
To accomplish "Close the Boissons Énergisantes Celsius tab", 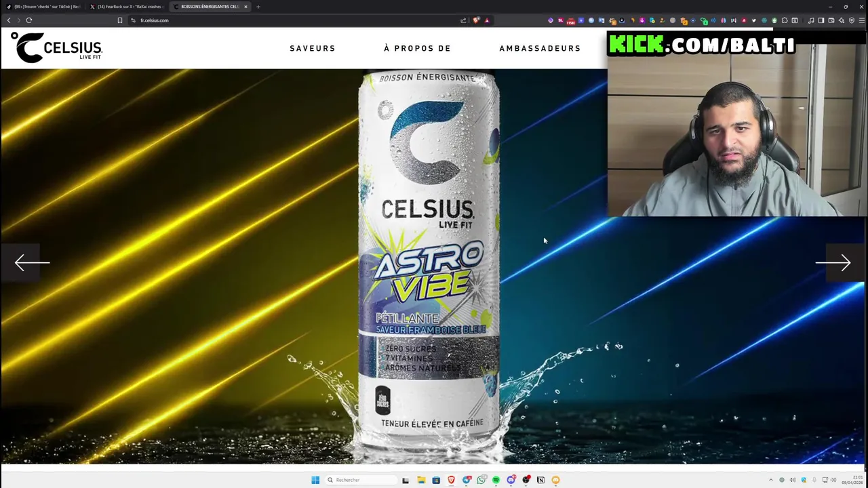I will pos(245,7).
